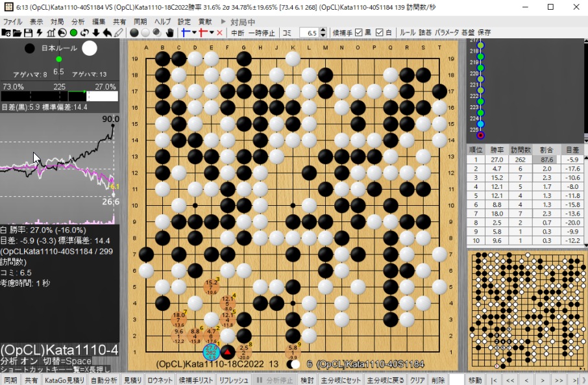Click the new game folder-plus icon
The height and width of the screenshot is (385, 588).
(x=6, y=32)
